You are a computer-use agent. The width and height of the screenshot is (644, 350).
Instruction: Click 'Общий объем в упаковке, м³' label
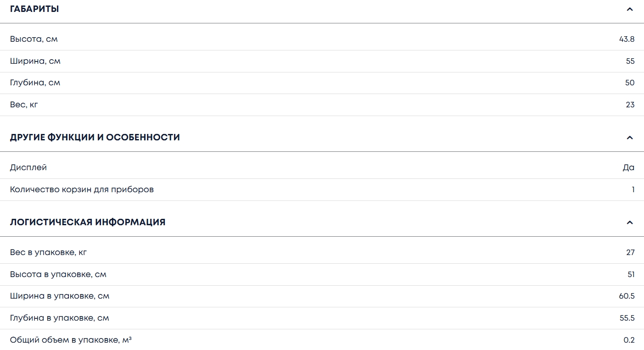(x=71, y=340)
